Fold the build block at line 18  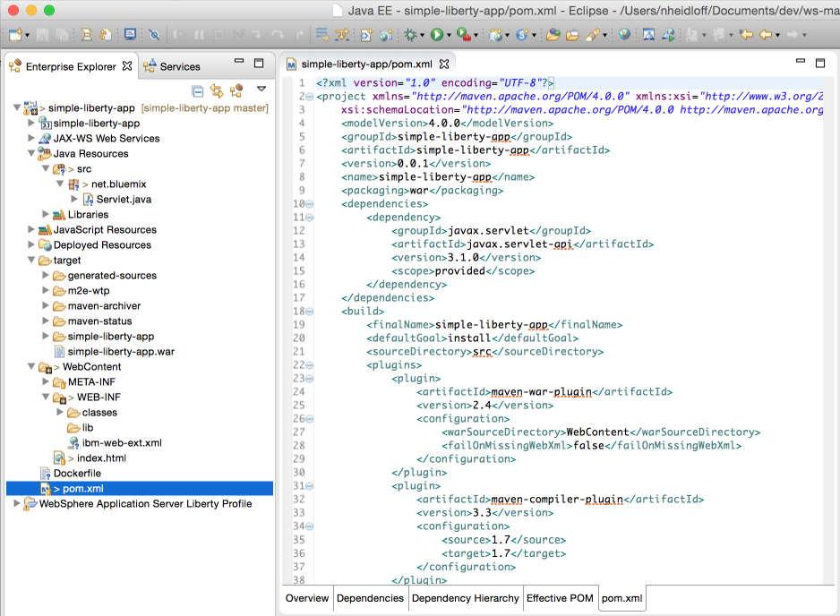pos(310,312)
